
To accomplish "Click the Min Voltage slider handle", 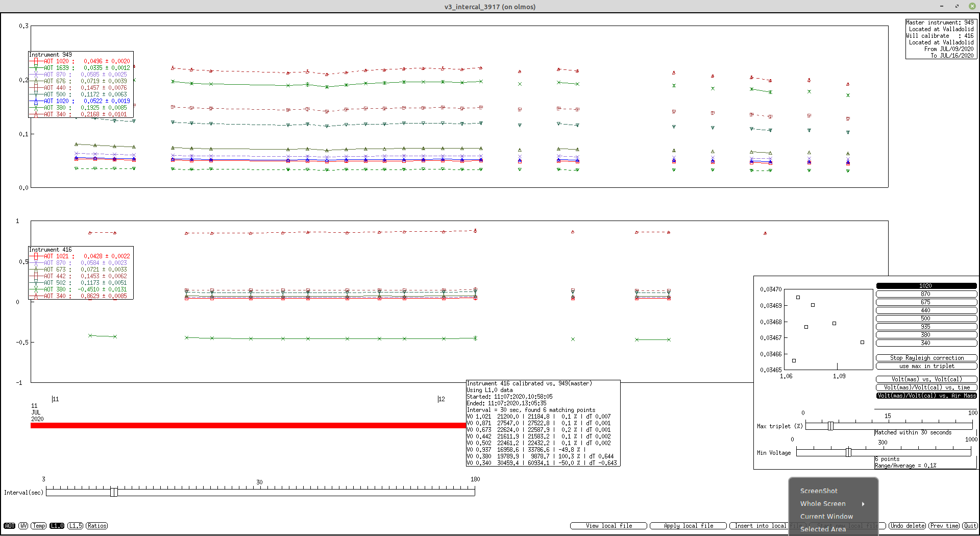I will click(x=848, y=452).
